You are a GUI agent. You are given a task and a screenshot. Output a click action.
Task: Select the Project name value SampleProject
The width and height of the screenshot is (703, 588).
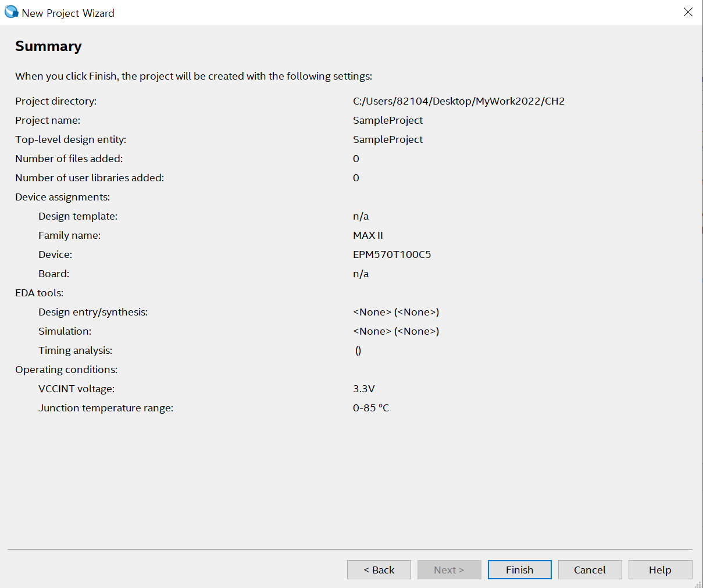388,120
